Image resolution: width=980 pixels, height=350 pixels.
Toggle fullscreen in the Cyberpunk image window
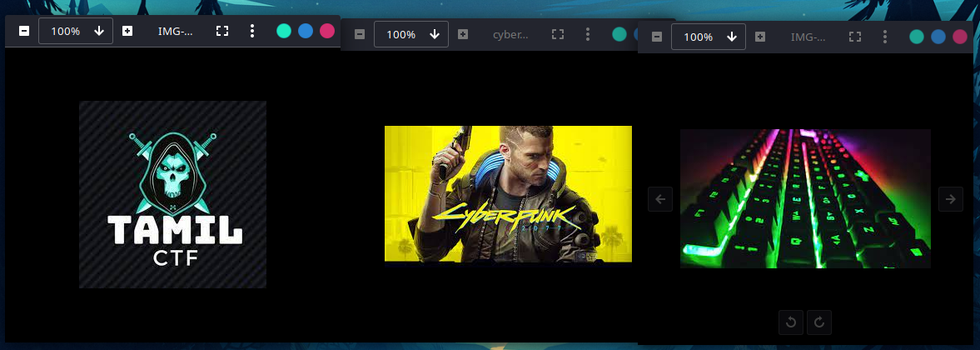(x=558, y=34)
